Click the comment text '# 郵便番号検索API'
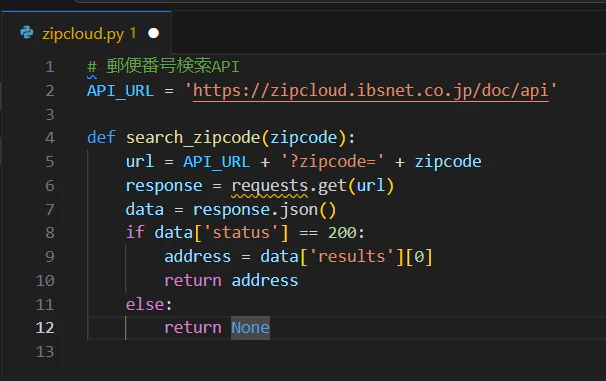Viewport: 606px width, 381px height. (163, 66)
